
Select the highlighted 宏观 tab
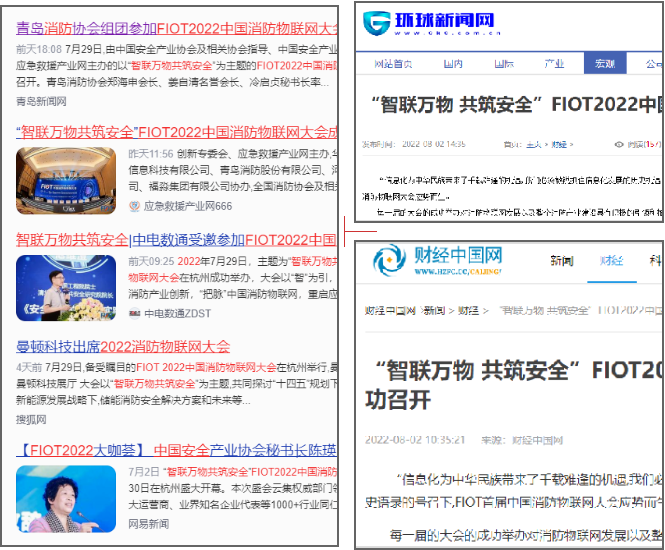pyautogui.click(x=605, y=64)
